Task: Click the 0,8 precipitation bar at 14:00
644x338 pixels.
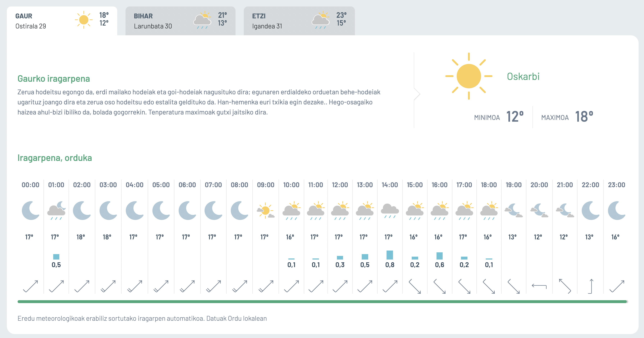Action: coord(390,255)
